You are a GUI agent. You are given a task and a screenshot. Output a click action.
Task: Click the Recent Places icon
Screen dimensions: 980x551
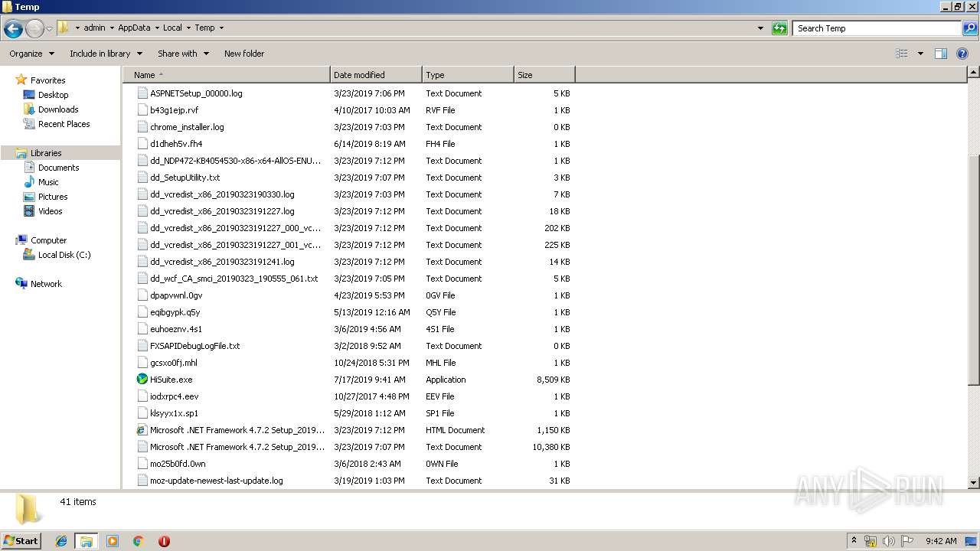tap(29, 124)
